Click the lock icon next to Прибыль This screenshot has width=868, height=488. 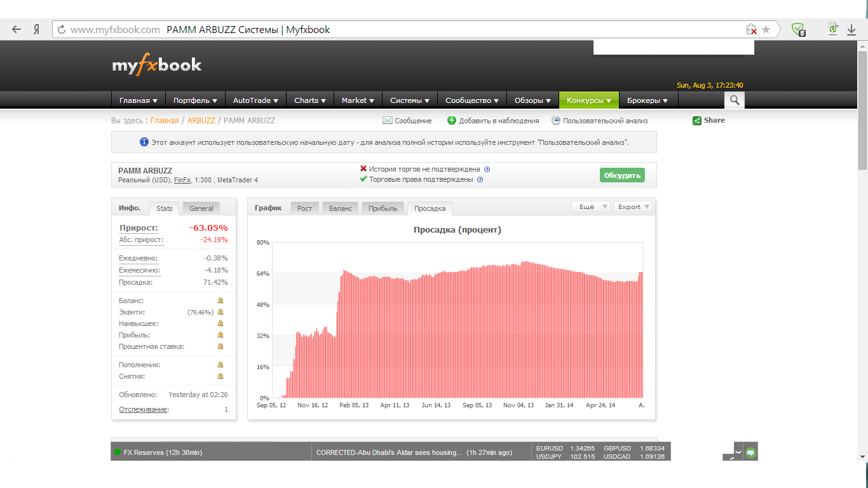(220, 335)
